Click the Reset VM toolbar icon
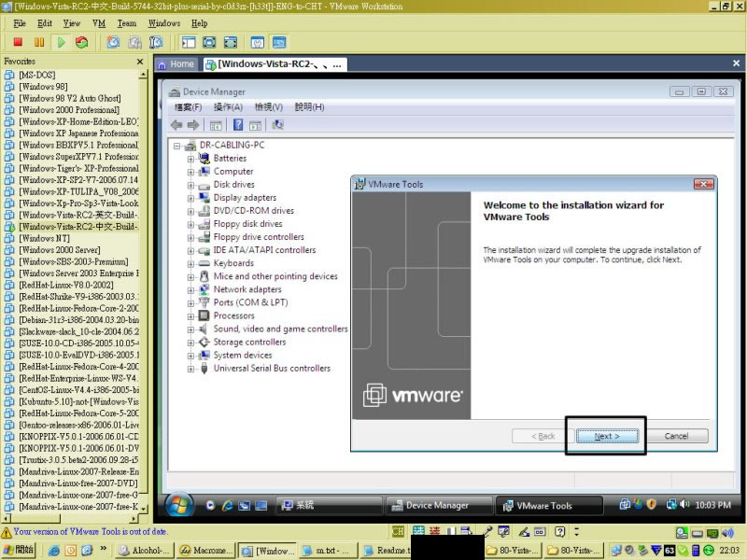747x560 pixels. [82, 42]
